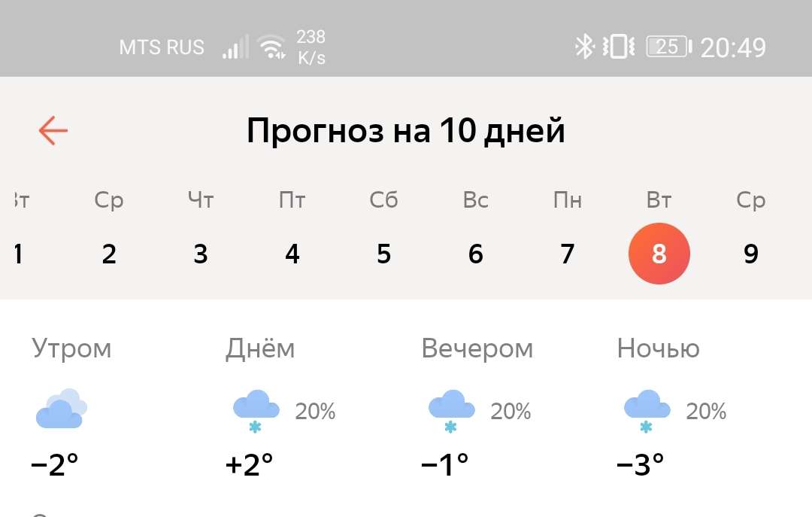The height and width of the screenshot is (517, 812).
Task: Tap the vibration mode status icon
Action: pos(619,47)
